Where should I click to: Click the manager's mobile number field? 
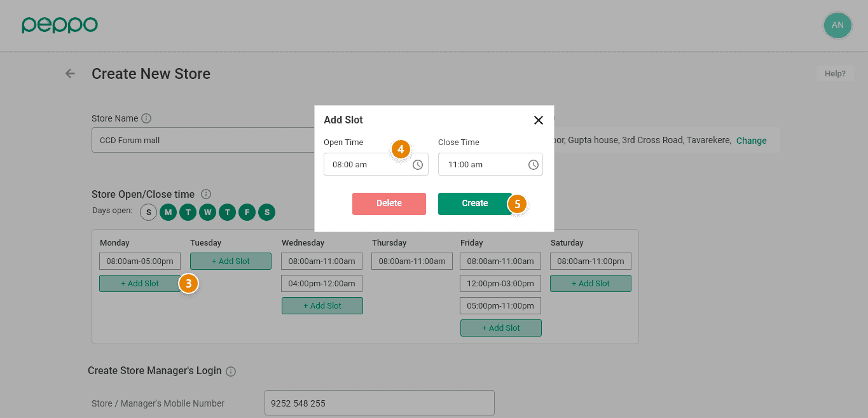[x=379, y=403]
